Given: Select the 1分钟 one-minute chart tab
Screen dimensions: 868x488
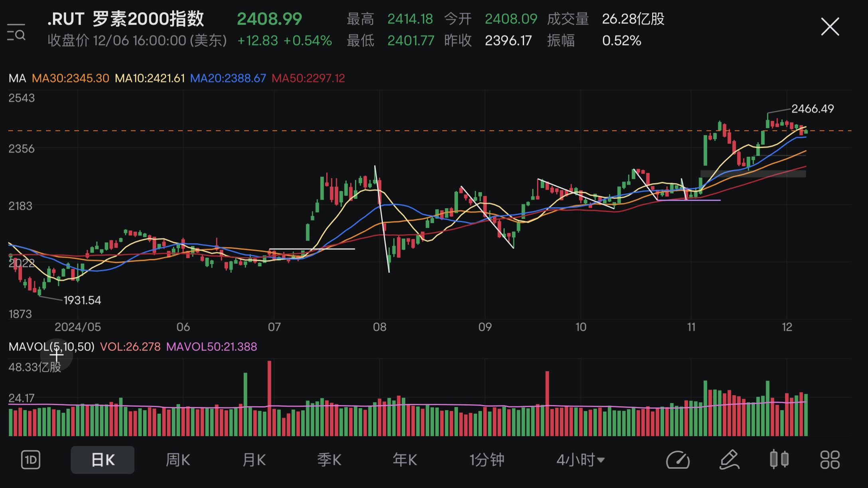Looking at the screenshot, I should (487, 460).
